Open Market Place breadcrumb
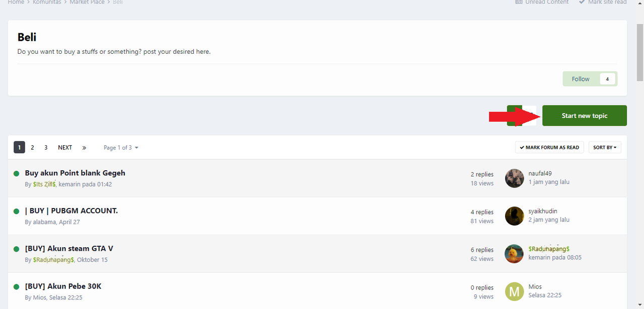Viewport: 644px width, 309px height. 87,2
